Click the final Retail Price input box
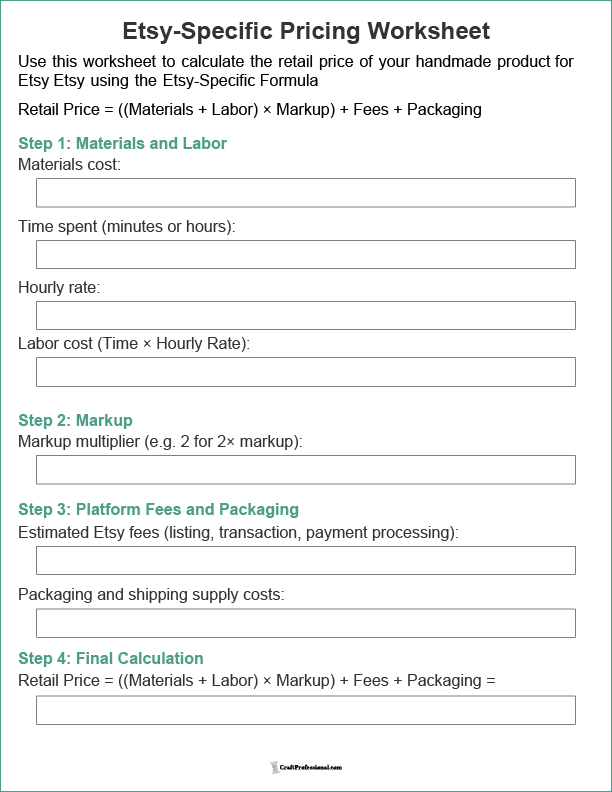 (305, 710)
